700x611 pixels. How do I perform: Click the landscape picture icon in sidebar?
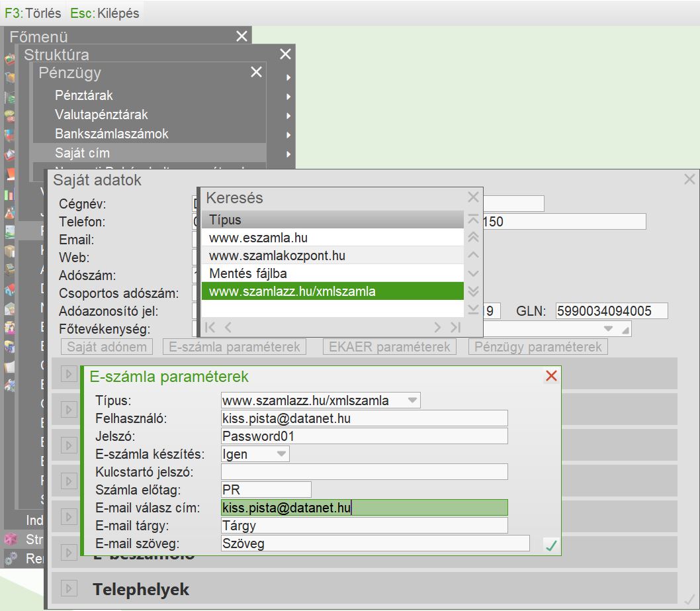9,232
